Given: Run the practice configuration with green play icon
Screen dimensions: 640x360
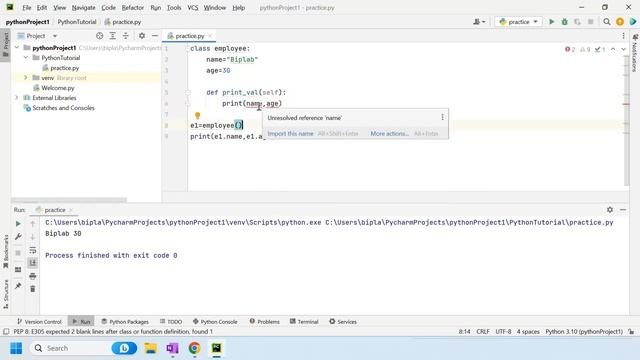Looking at the screenshot, I should [x=551, y=22].
